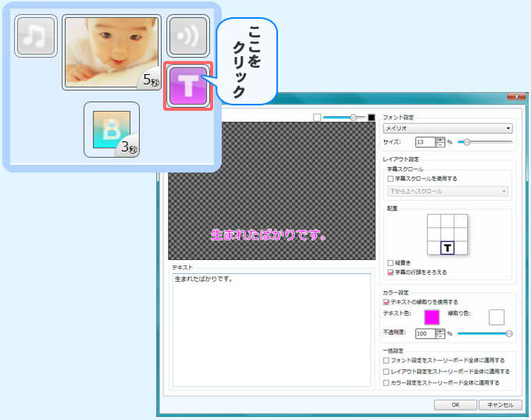
Task: Expand the 下から上へスクロール scroll direction dropdown
Action: point(447,190)
